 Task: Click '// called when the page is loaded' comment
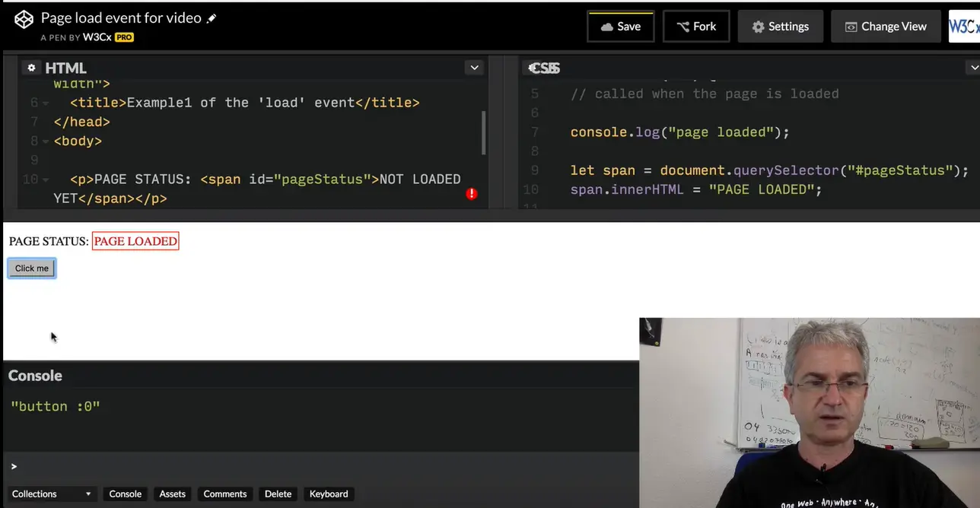705,94
